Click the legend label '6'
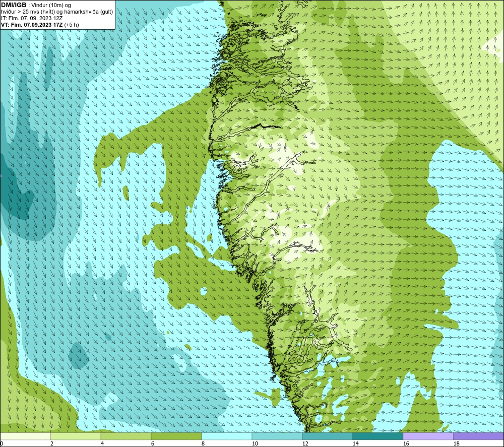Image resolution: width=504 pixels, height=447 pixels. [x=153, y=443]
